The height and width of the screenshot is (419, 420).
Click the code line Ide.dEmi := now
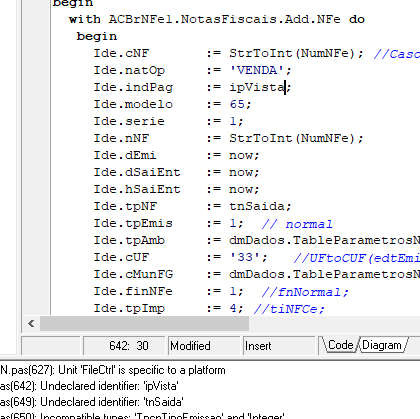[176, 155]
